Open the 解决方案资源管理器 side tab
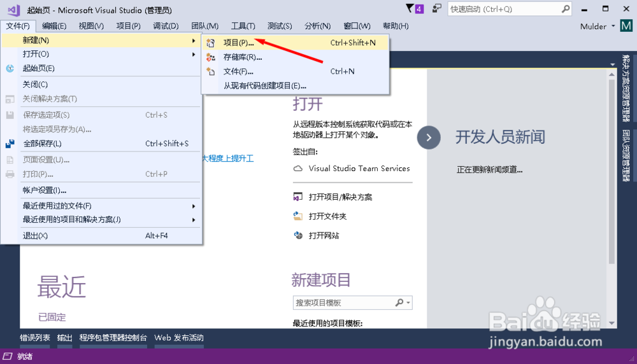The image size is (637, 364). coord(626,88)
